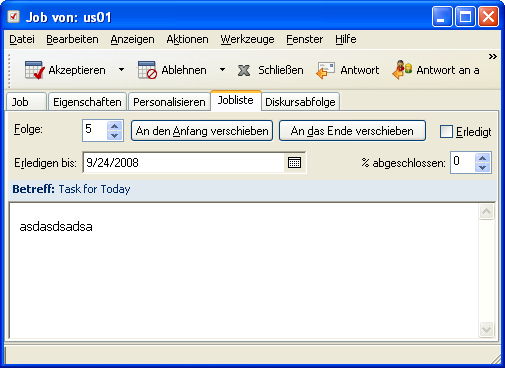
Task: Increase % abgeschlossen with up arrow
Action: click(x=483, y=158)
